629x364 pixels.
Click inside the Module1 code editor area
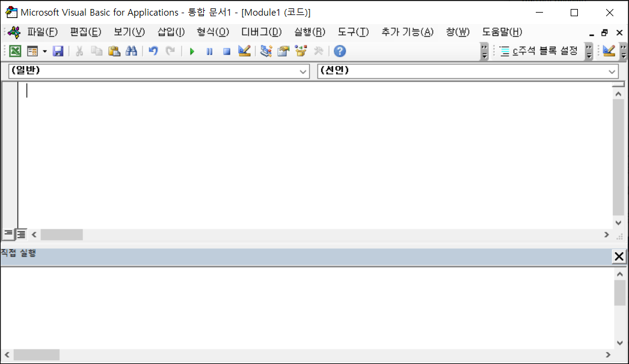coord(315,156)
